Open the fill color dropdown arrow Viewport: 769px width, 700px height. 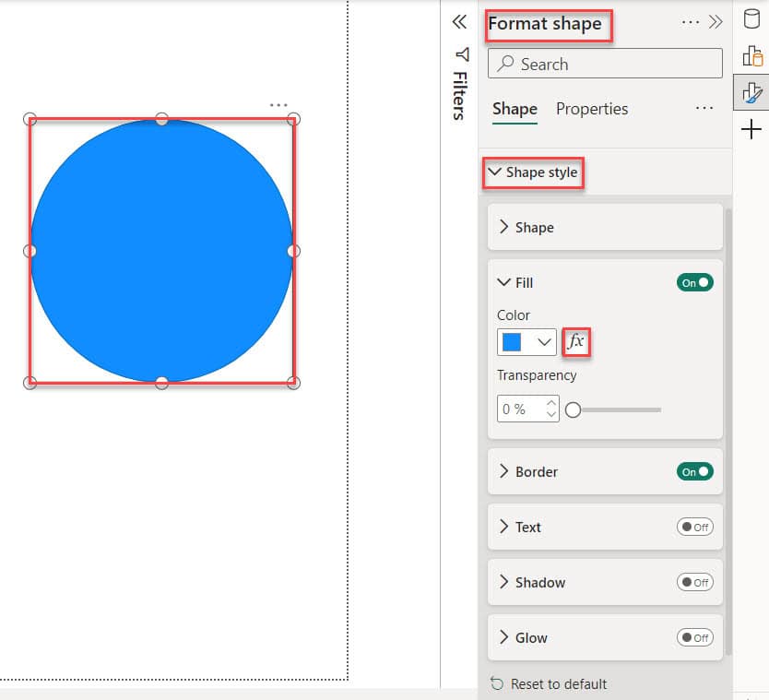[544, 342]
